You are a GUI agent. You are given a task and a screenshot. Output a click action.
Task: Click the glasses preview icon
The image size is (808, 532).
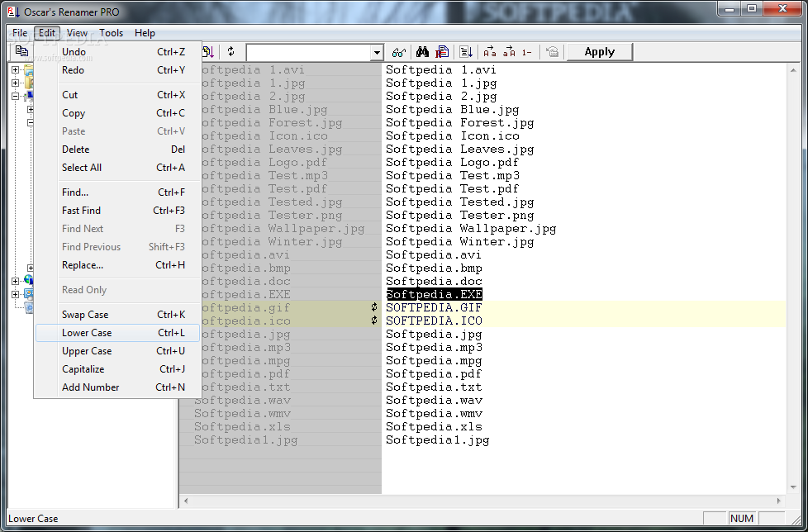coord(399,52)
